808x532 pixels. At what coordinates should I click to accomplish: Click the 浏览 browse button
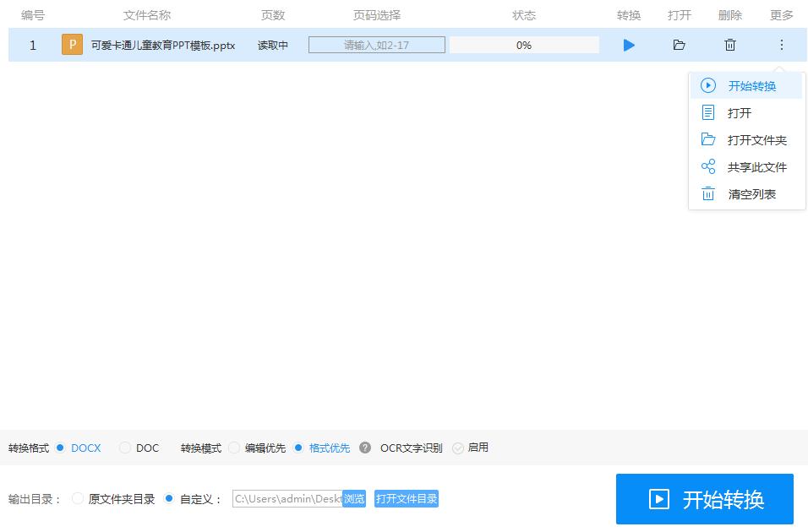pyautogui.click(x=354, y=498)
